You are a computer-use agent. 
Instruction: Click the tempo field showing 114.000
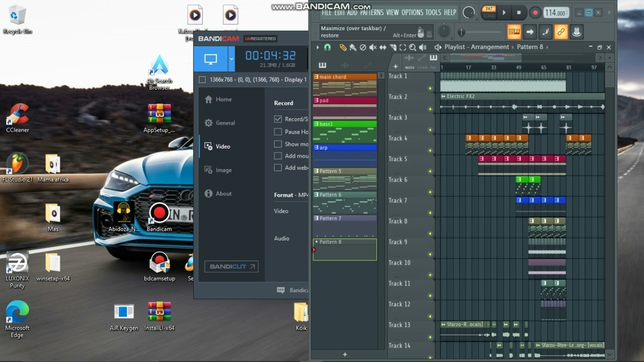[556, 13]
